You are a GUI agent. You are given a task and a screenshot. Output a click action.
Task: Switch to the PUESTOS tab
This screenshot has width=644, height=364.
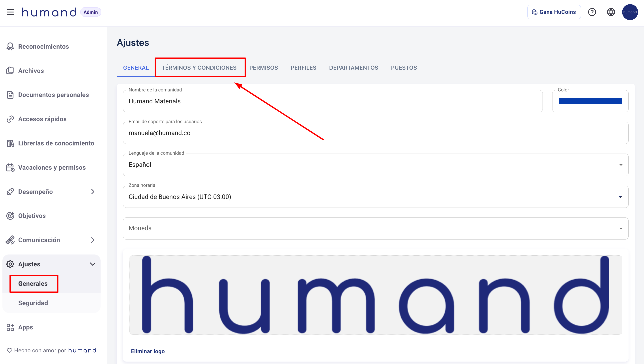point(404,68)
